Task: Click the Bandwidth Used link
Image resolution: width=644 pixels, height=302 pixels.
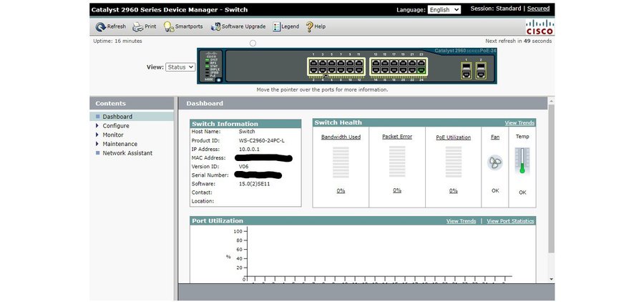Action: (341, 137)
